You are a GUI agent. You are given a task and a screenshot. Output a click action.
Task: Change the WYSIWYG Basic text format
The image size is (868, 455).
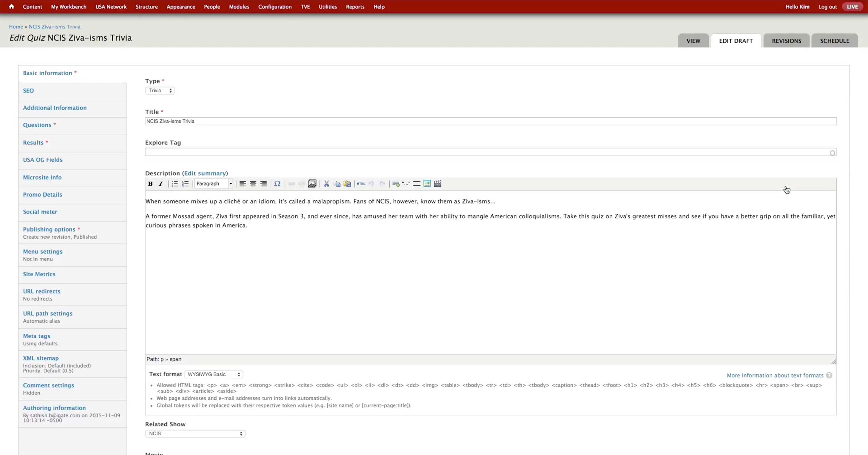[214, 374]
